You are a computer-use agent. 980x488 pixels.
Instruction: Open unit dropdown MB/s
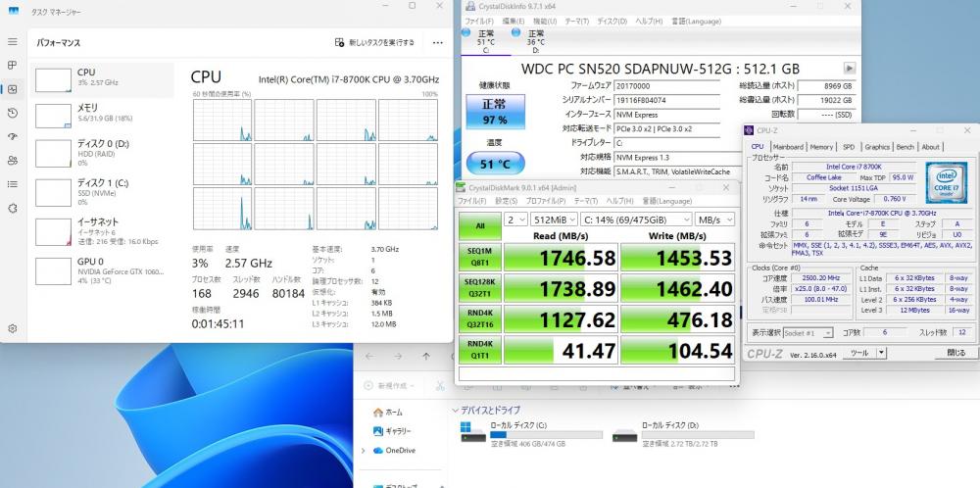pyautogui.click(x=715, y=220)
